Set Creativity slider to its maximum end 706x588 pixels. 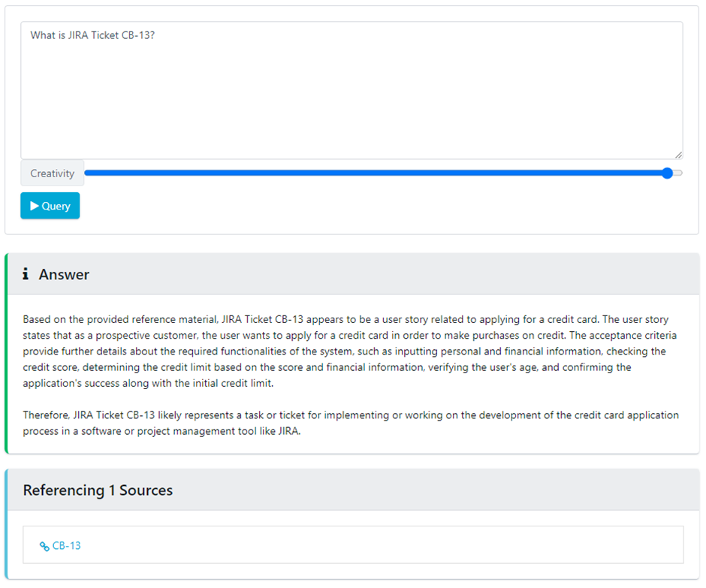(680, 173)
